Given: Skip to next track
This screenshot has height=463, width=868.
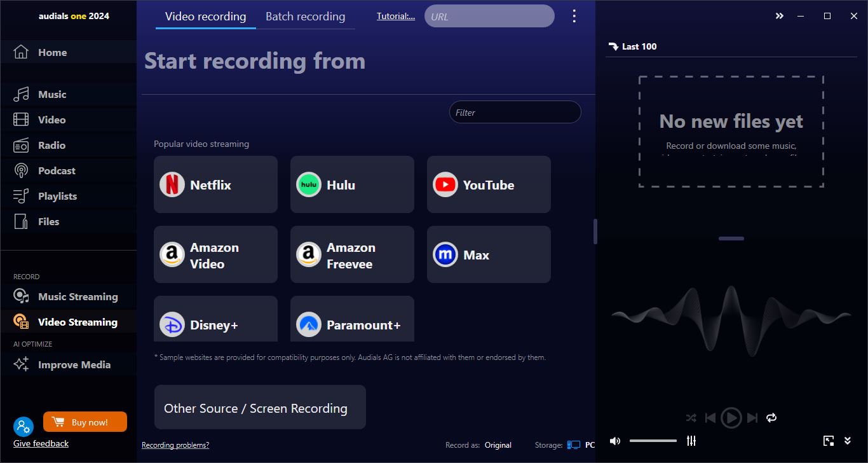Looking at the screenshot, I should pyautogui.click(x=752, y=418).
